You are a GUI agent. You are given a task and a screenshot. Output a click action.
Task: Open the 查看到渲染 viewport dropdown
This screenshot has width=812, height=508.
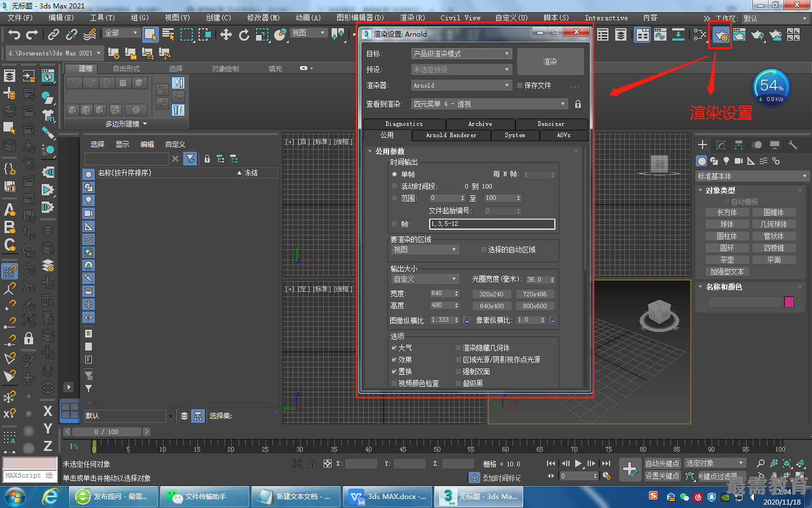tap(489, 104)
